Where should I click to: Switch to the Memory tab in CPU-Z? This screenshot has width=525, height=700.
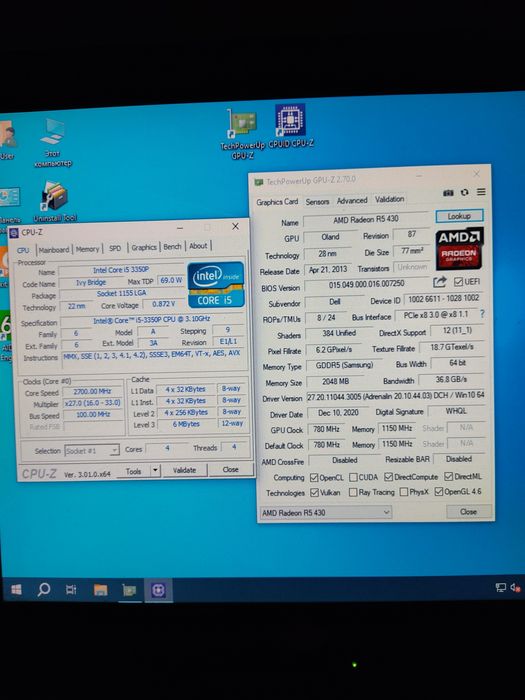click(87, 249)
